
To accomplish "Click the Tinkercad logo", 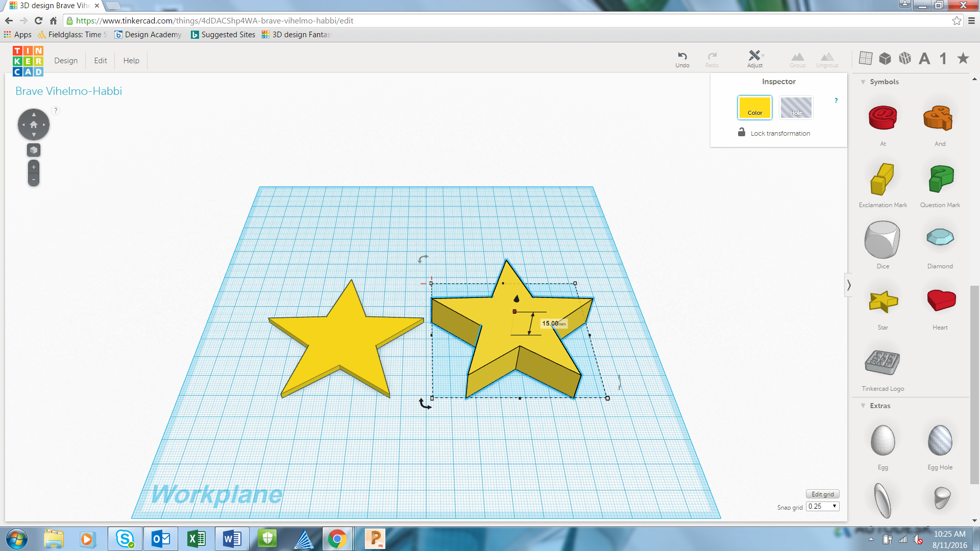I will (x=28, y=61).
